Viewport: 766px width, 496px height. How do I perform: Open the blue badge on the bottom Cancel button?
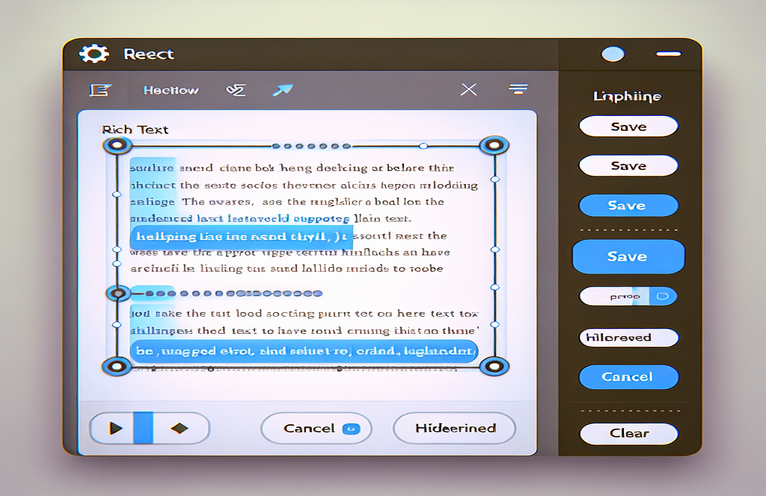coord(350,428)
